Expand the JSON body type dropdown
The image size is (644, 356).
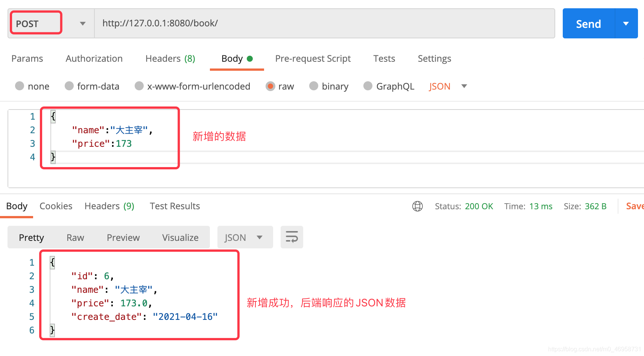(x=464, y=86)
